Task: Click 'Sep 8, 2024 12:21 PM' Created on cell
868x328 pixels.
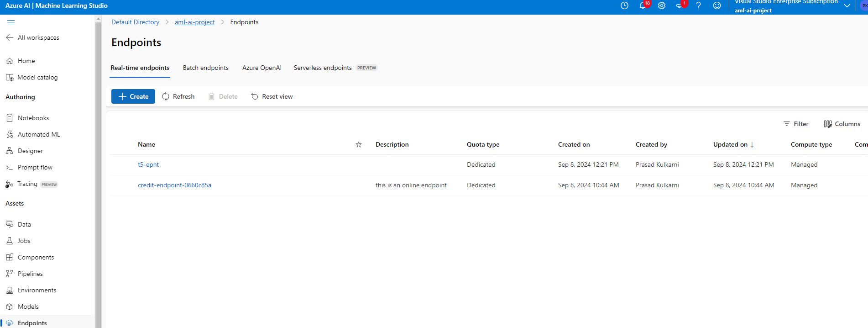Action: [x=588, y=164]
